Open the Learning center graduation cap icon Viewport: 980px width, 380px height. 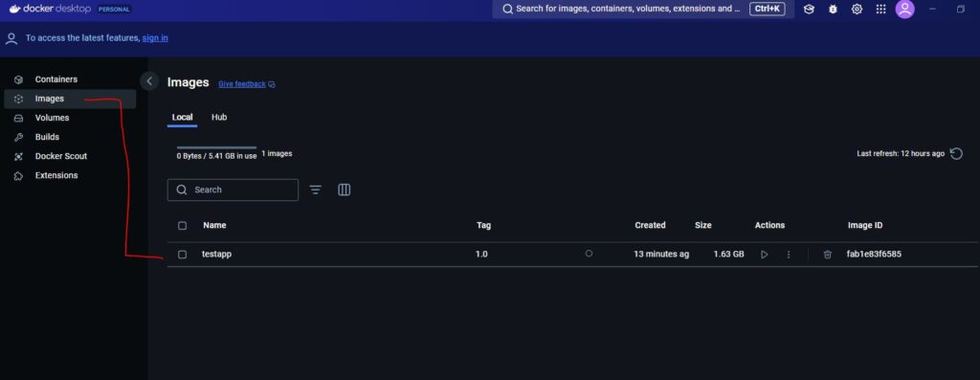point(809,10)
